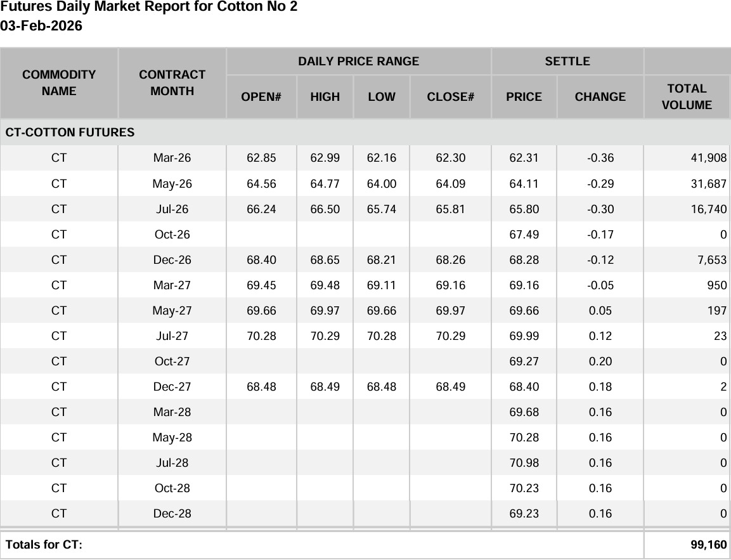Screen dimensions: 731x560
Task: Click the CONTRACT MONTH column header
Action: (x=172, y=83)
